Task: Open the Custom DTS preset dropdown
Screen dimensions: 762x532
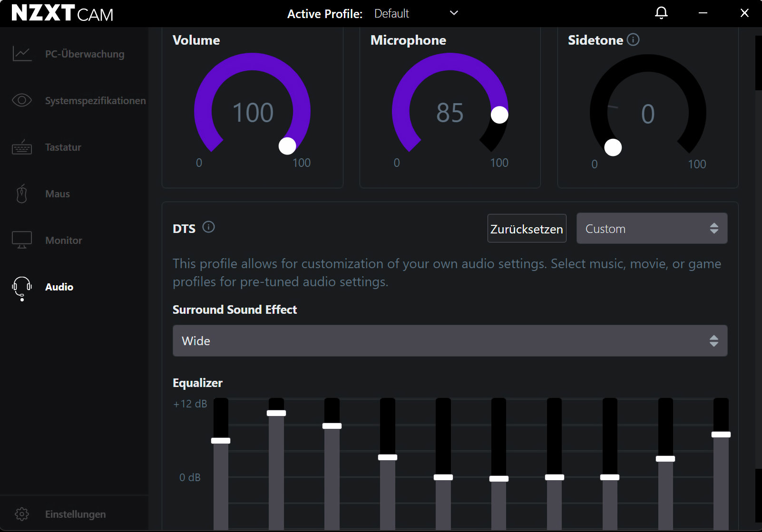Action: [x=652, y=228]
